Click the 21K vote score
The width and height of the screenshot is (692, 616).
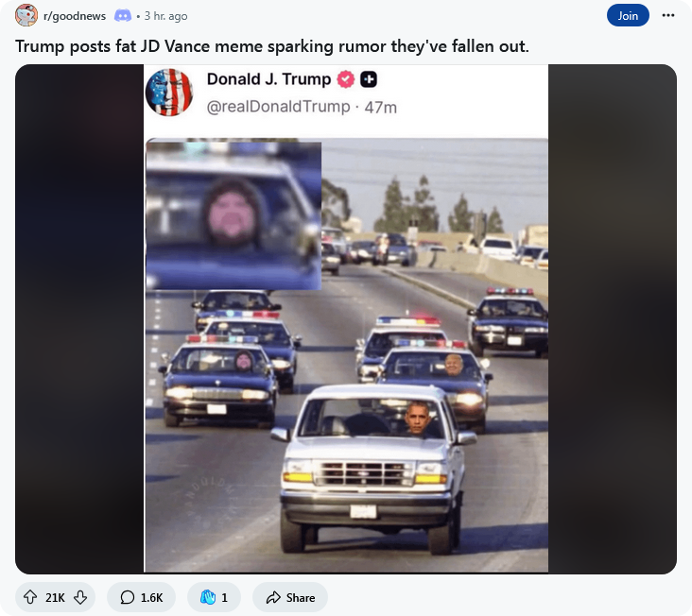(x=55, y=597)
